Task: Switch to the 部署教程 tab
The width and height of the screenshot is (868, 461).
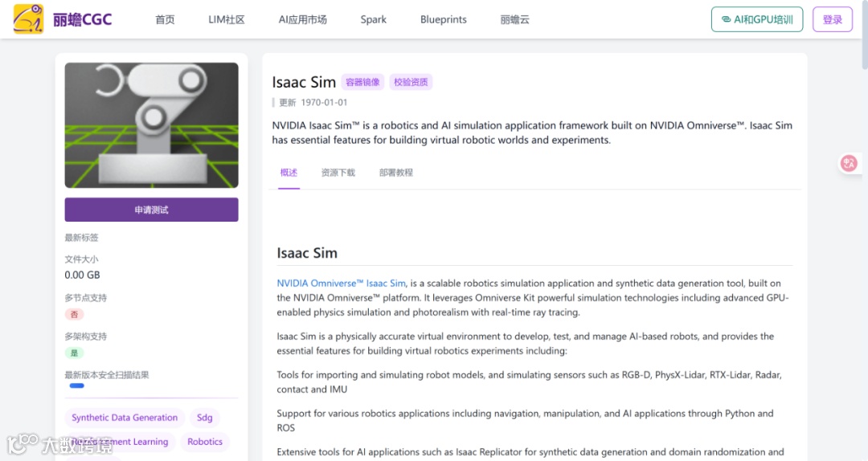Action: [395, 173]
